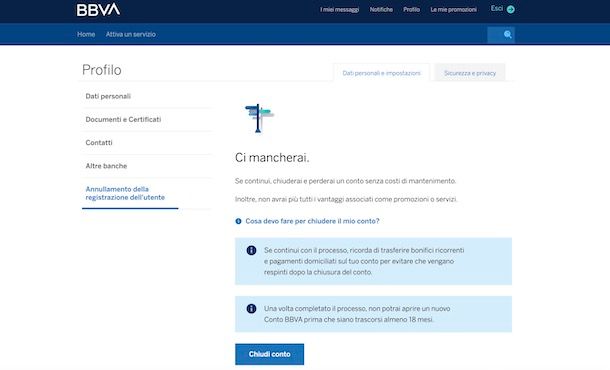Viewport: 610px width, 370px height.
Task: Click the Profilo page title
Action: tap(102, 70)
